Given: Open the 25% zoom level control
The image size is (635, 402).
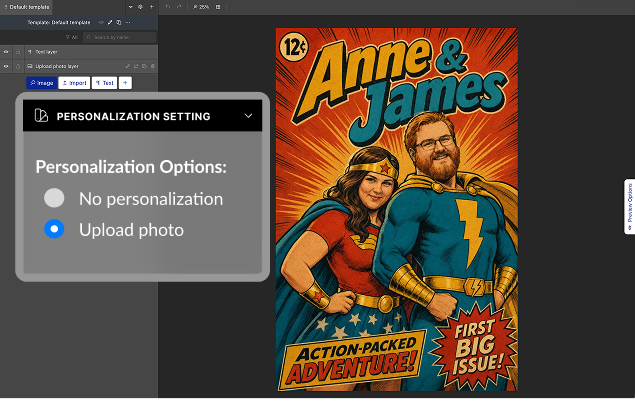Looking at the screenshot, I should pyautogui.click(x=201, y=7).
